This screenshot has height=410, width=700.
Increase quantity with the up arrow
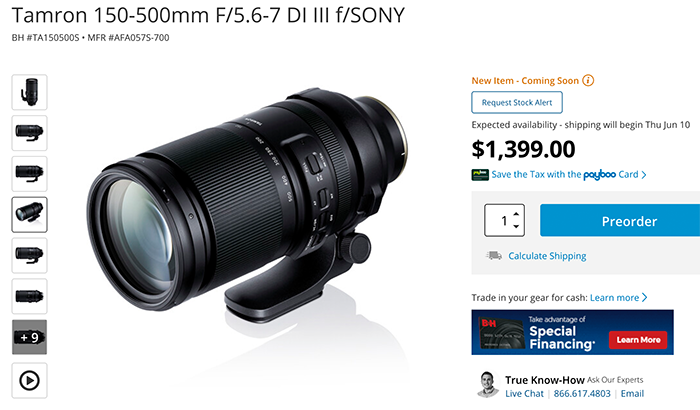tap(516, 214)
